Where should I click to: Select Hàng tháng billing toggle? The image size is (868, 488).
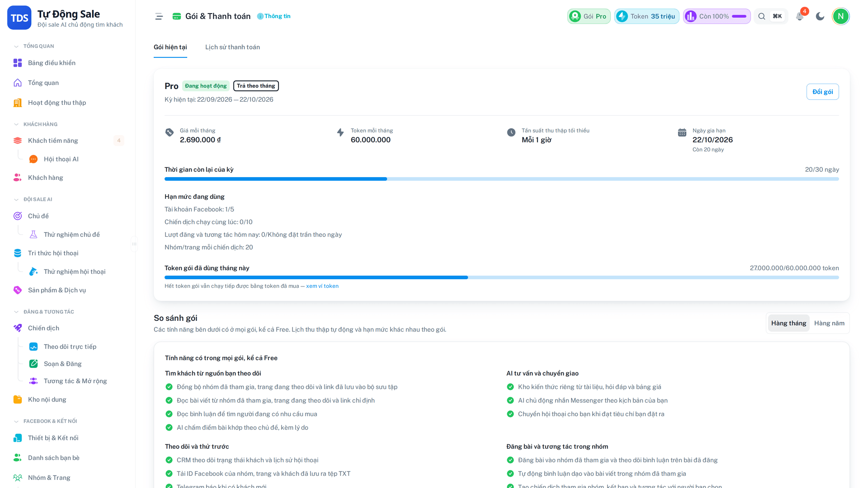tap(788, 323)
